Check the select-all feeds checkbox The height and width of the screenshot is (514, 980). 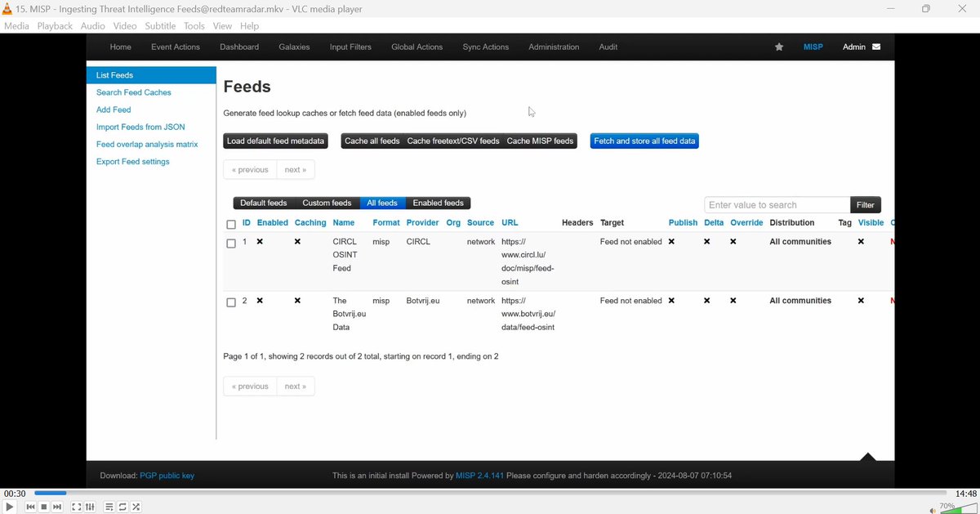[x=231, y=225]
